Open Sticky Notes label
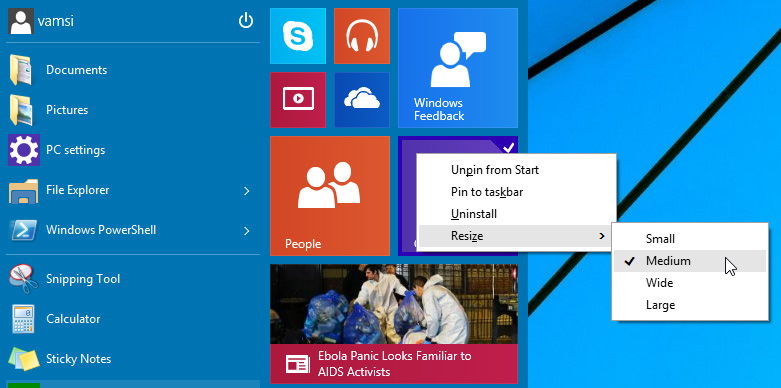This screenshot has height=388, width=781. 78,359
